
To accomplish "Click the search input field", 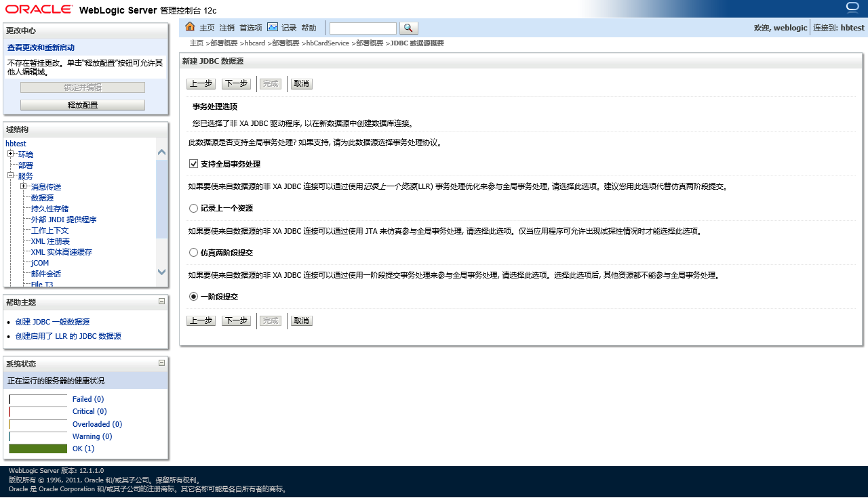I will pos(363,28).
